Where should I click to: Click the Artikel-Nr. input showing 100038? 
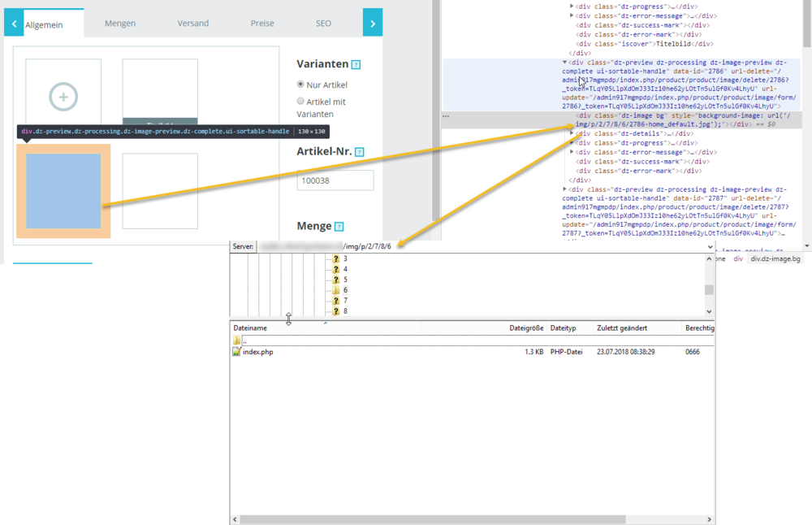pos(335,180)
